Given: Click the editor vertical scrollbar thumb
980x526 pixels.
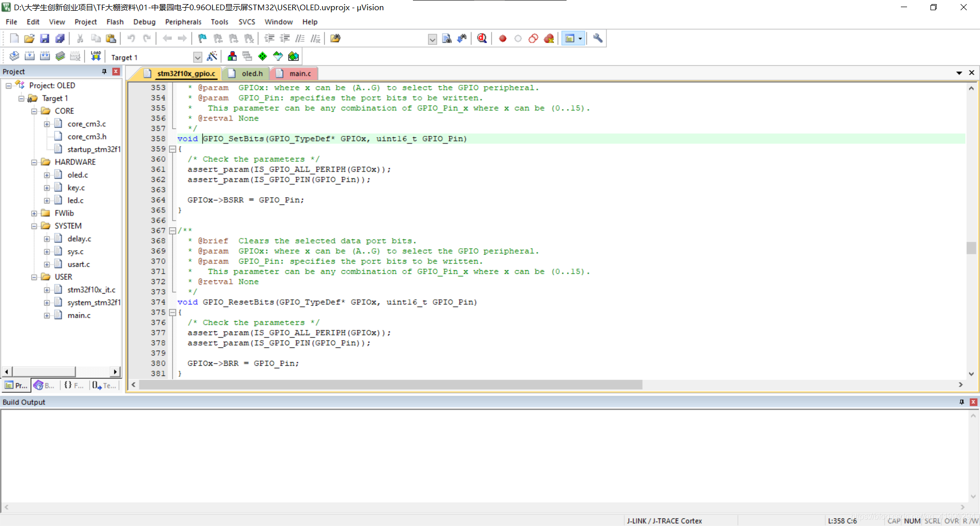Looking at the screenshot, I should (971, 248).
